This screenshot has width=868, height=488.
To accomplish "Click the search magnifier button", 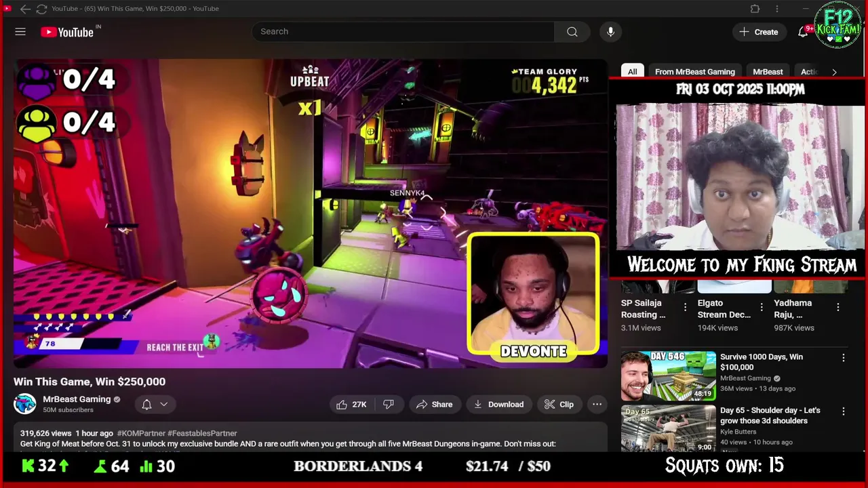I will (x=572, y=32).
